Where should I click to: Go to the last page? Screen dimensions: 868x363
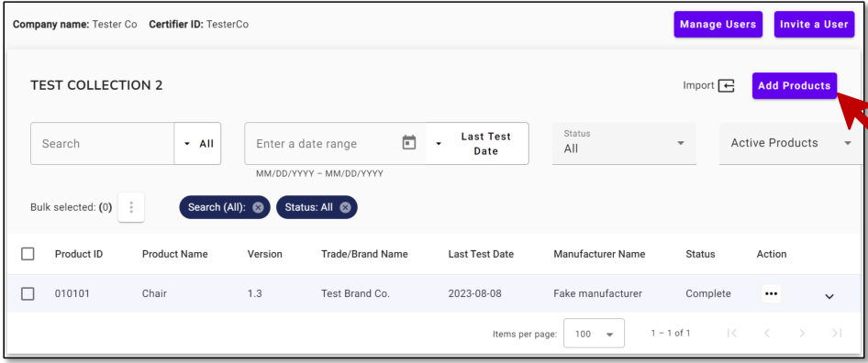[837, 333]
